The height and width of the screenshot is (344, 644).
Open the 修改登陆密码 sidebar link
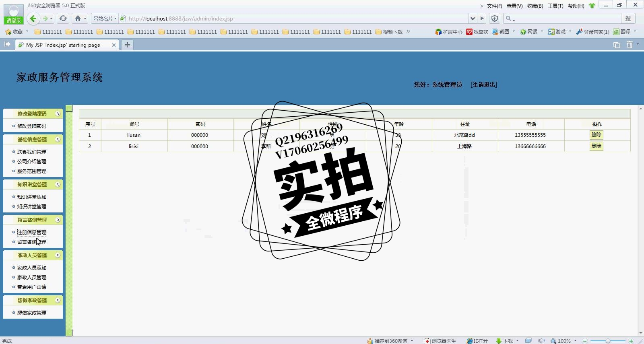(32, 126)
